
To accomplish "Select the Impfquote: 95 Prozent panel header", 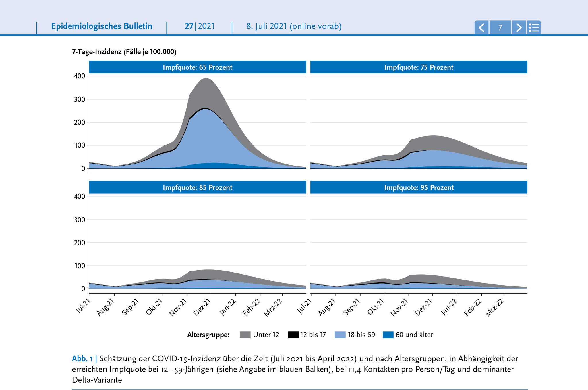I will [x=419, y=187].
